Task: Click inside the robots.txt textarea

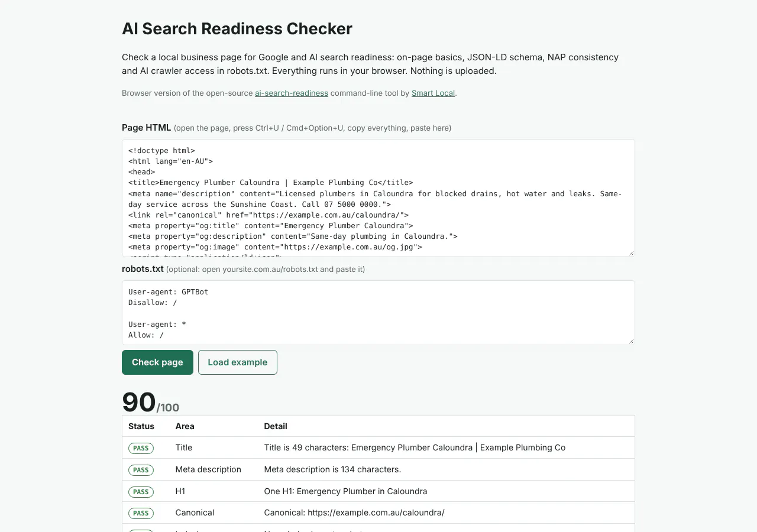Action: (378, 313)
